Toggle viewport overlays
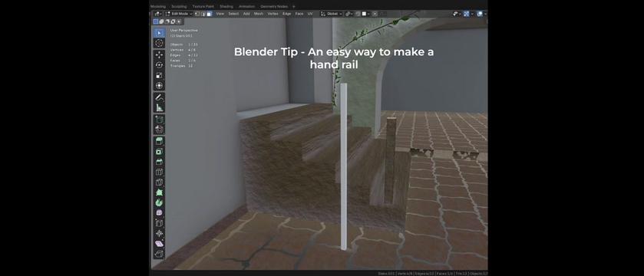644x276 pixels. pos(480,14)
